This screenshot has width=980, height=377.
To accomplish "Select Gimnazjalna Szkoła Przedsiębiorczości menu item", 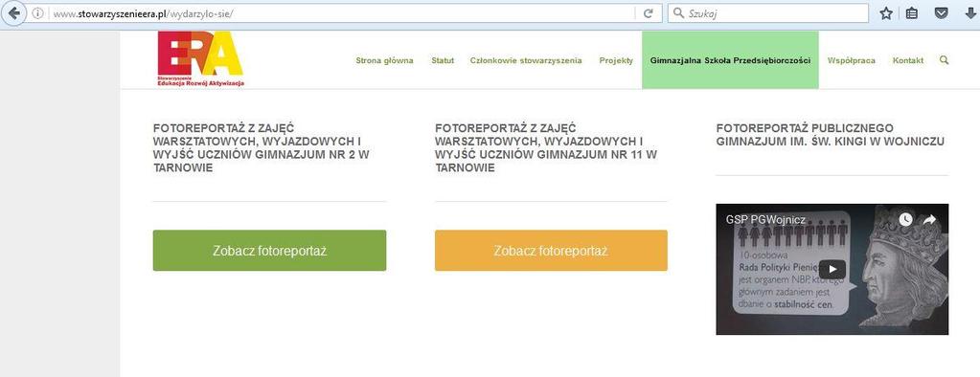I will tap(730, 60).
